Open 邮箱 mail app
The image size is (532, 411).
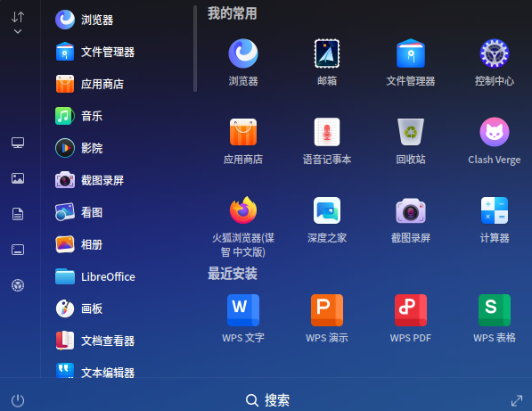pyautogui.click(x=327, y=62)
